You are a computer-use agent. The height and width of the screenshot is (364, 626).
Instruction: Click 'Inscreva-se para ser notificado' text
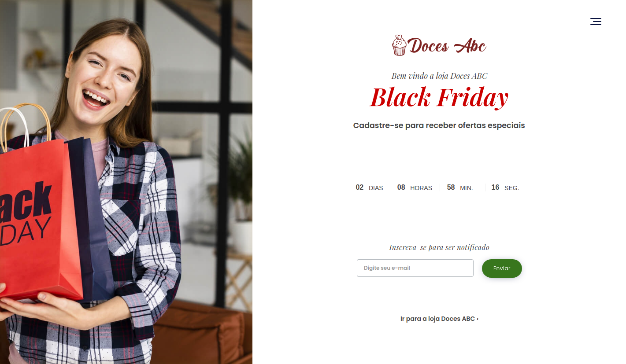439,247
